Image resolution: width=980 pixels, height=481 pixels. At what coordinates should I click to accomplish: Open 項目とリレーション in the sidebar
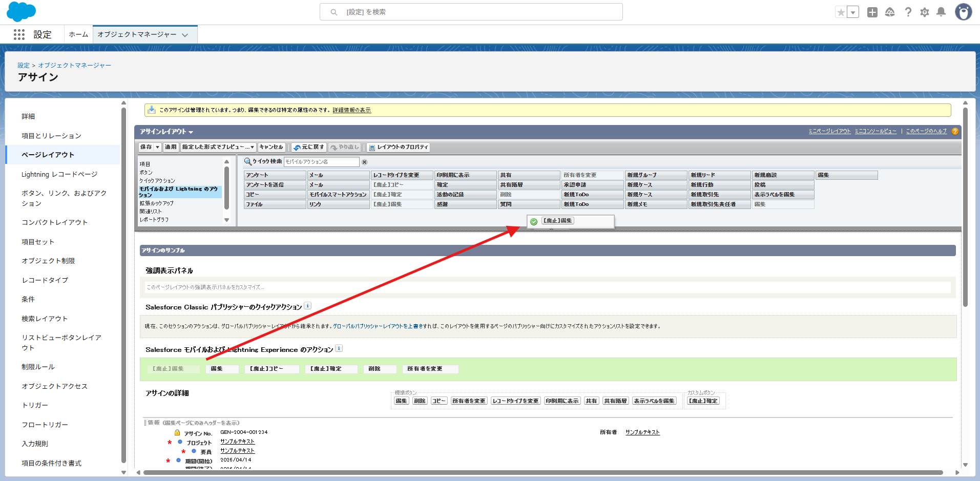point(51,136)
